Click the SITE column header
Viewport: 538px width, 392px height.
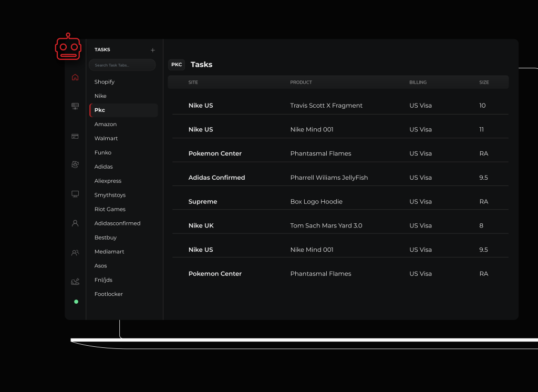point(193,82)
